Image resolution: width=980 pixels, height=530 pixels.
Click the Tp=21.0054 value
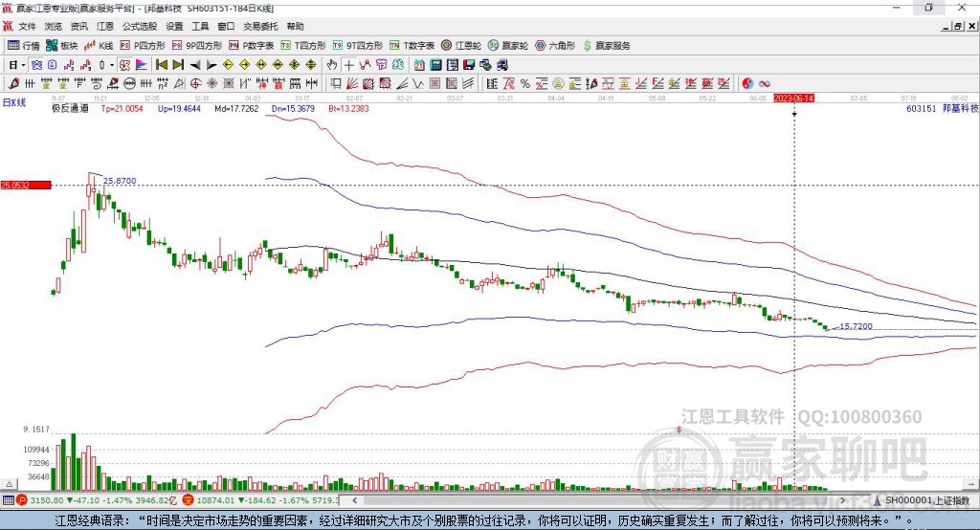pos(122,108)
